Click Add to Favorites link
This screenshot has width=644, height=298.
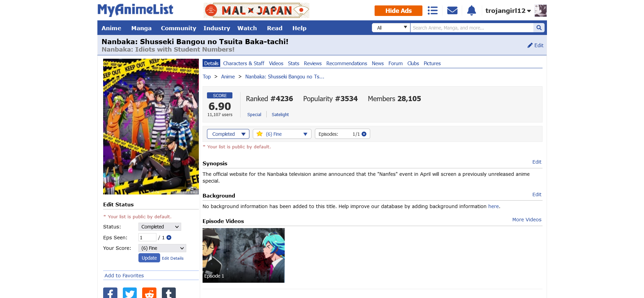tap(124, 276)
